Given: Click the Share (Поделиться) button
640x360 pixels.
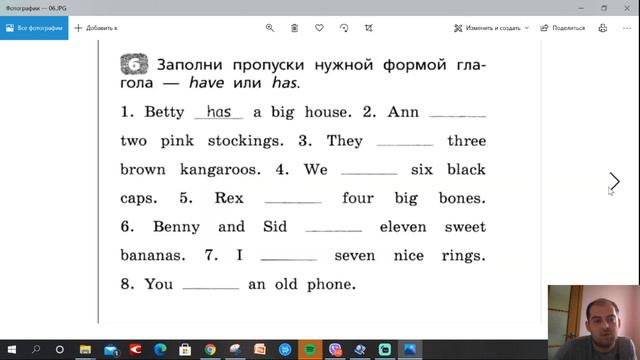Looking at the screenshot, I should 562,28.
